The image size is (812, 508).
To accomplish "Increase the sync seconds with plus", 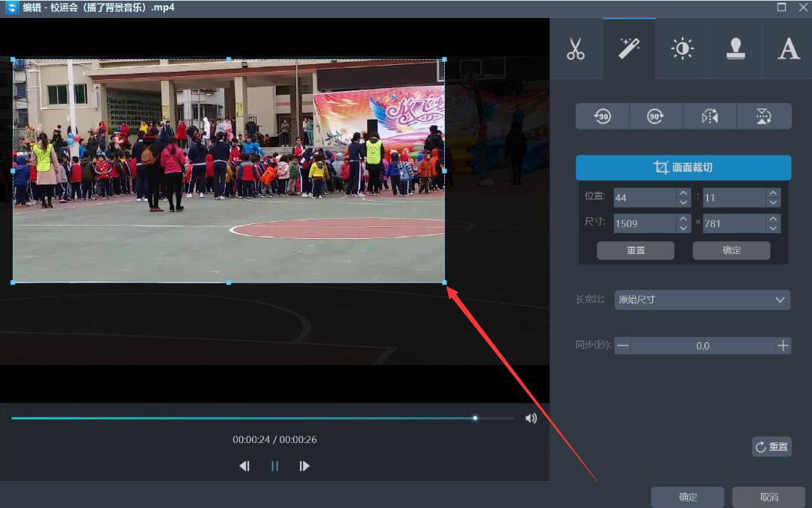I will (783, 345).
